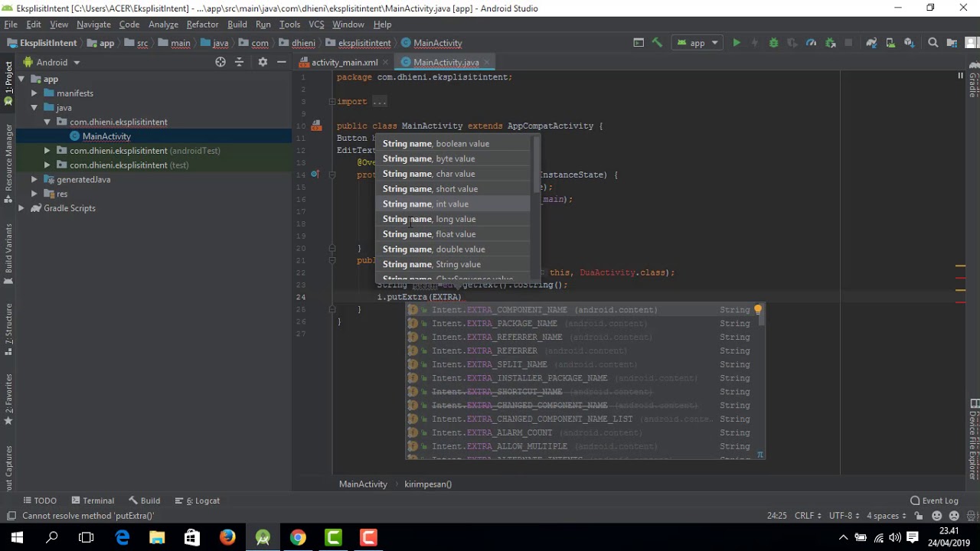Open the Navigate menu
The height and width of the screenshot is (551, 980).
click(x=93, y=24)
